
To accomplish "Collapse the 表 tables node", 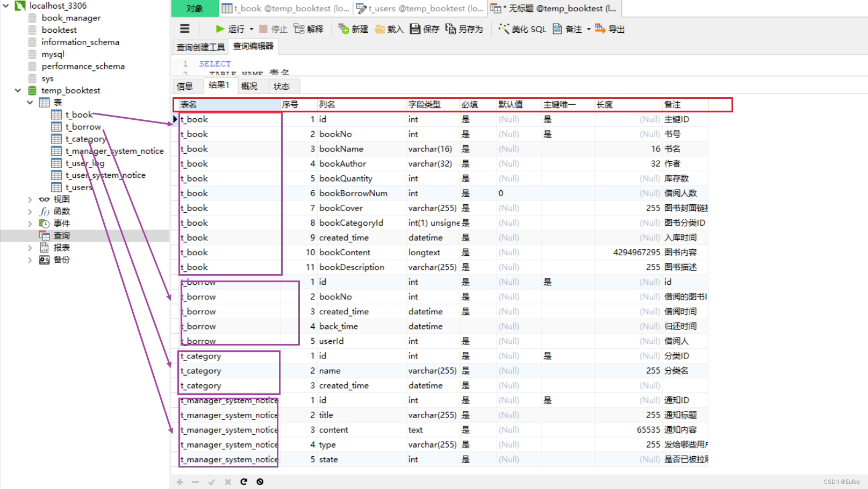I will click(30, 102).
